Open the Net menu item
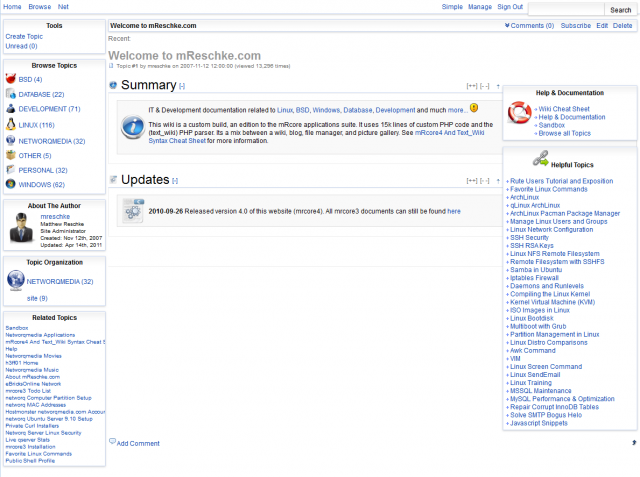Image resolution: width=640 pixels, height=477 pixels. click(x=63, y=7)
